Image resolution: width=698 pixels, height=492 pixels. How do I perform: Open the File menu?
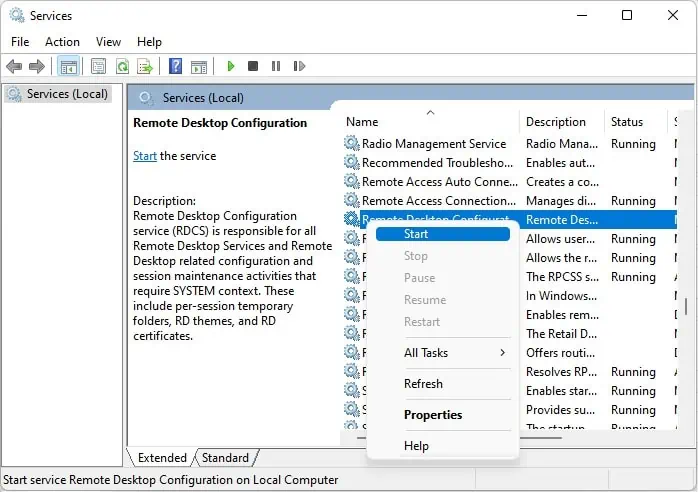tap(20, 42)
